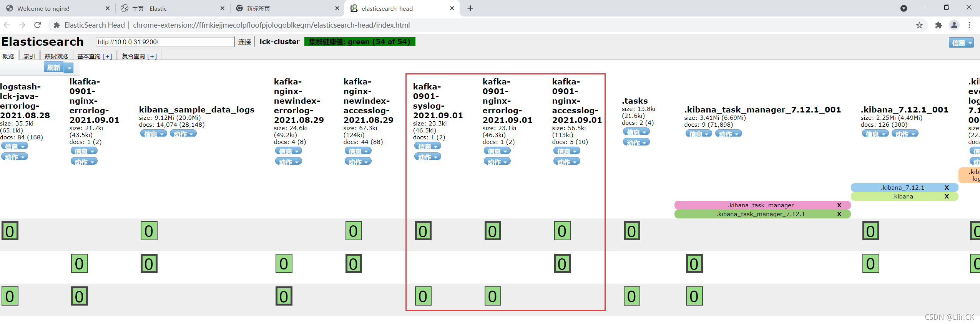Click the Elasticsearch heading title
Viewport: 980px width, 324px height.
[x=43, y=41]
